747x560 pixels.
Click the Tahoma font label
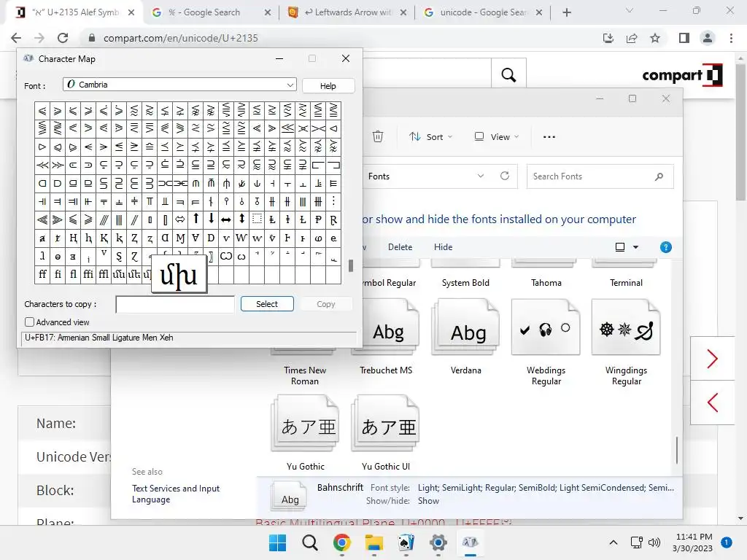click(x=546, y=283)
